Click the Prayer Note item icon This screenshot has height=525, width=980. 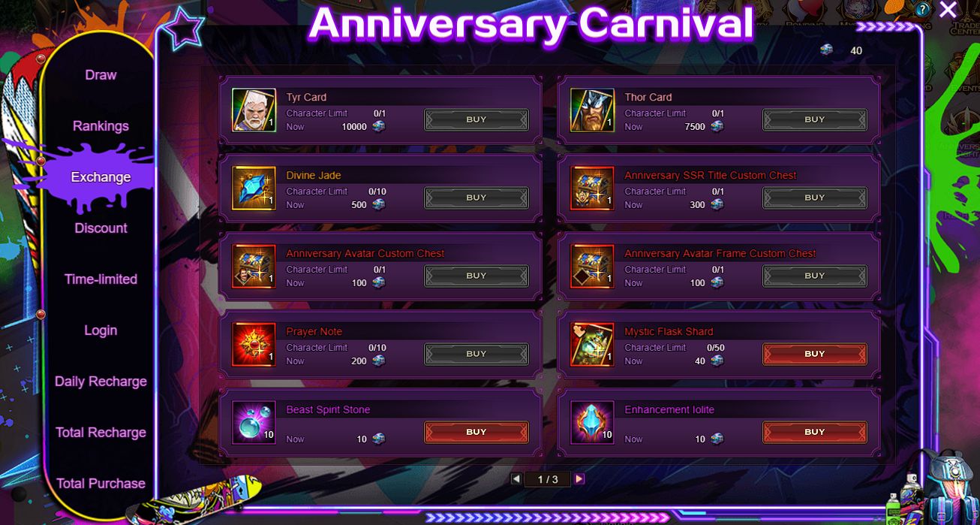[x=254, y=345]
